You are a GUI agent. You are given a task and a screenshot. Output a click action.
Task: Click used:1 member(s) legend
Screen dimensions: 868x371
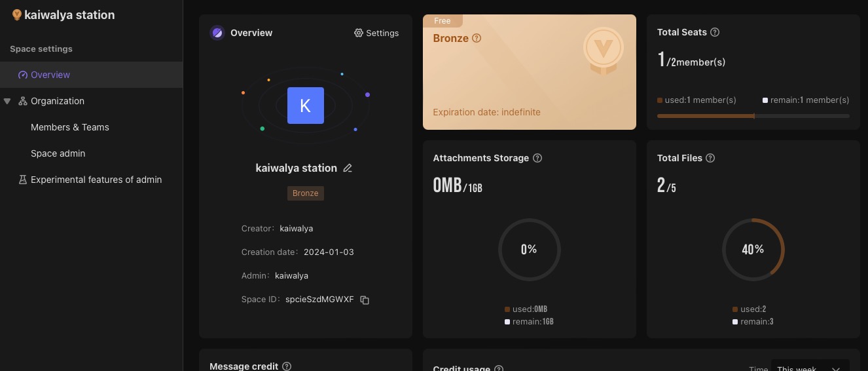(x=696, y=100)
